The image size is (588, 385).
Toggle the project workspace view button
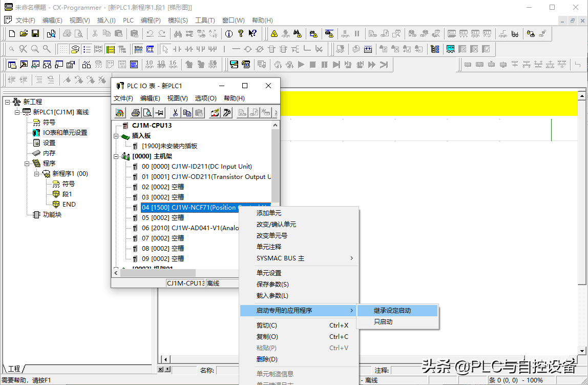point(12,65)
